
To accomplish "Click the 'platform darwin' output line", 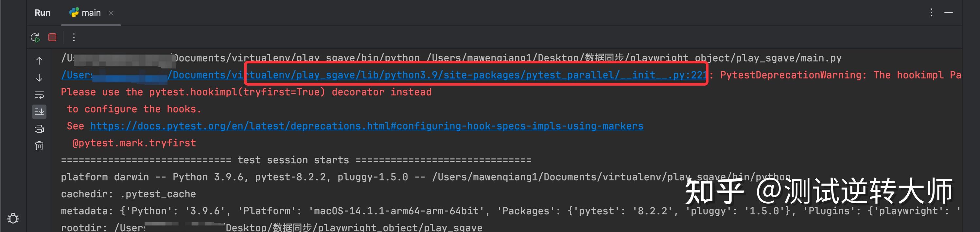I will (426, 177).
